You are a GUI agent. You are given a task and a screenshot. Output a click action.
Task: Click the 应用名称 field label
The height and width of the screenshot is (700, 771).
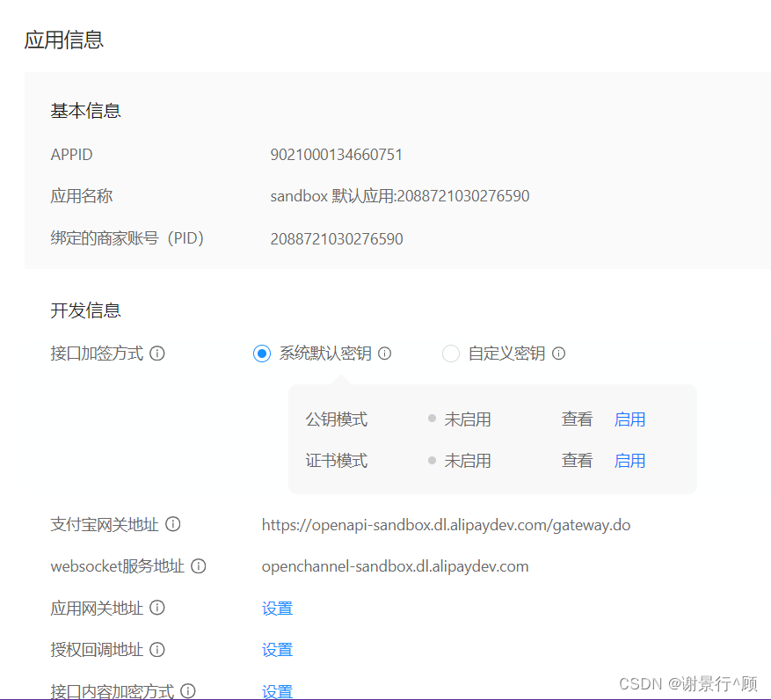(x=82, y=196)
